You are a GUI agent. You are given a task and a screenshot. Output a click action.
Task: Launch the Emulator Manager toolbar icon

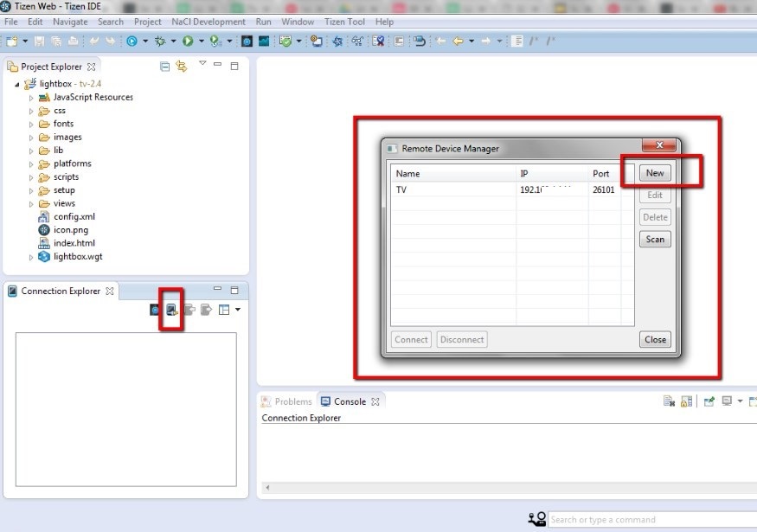(247, 41)
